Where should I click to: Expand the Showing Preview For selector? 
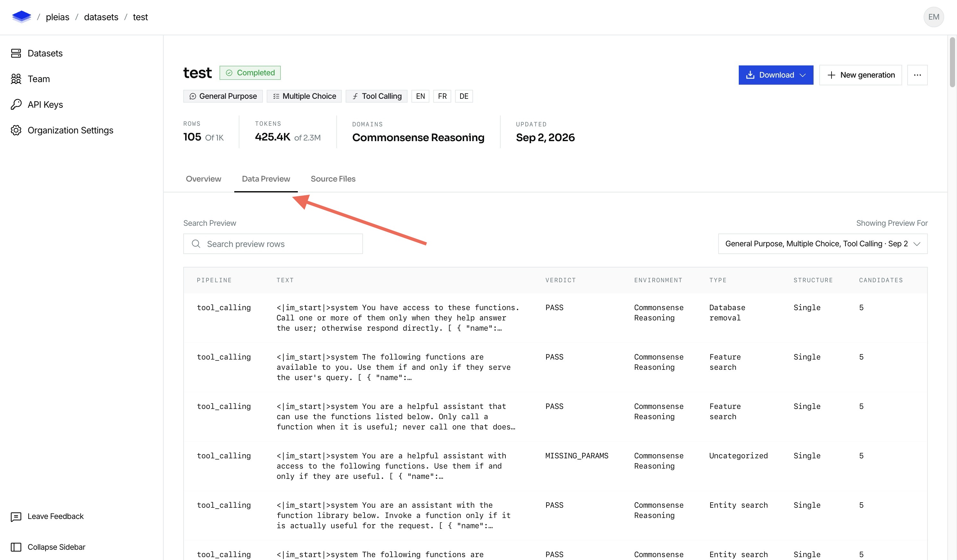coord(823,244)
